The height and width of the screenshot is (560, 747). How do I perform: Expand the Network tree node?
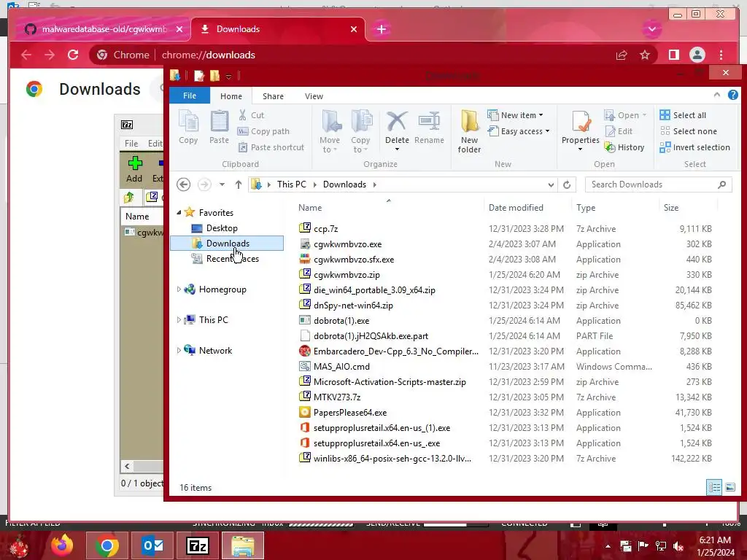[x=179, y=350]
